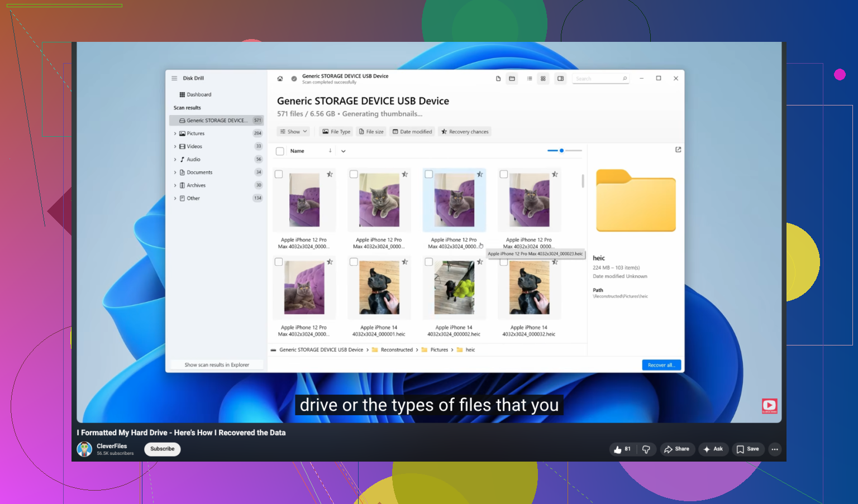Star the Apple iPhone 14 000001.heic item
The image size is (858, 504).
coord(405,262)
